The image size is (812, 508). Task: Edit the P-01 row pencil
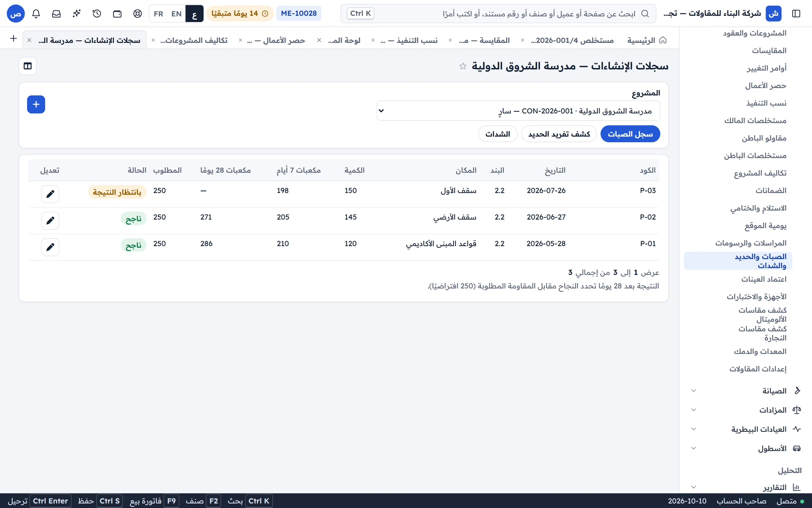(50, 247)
